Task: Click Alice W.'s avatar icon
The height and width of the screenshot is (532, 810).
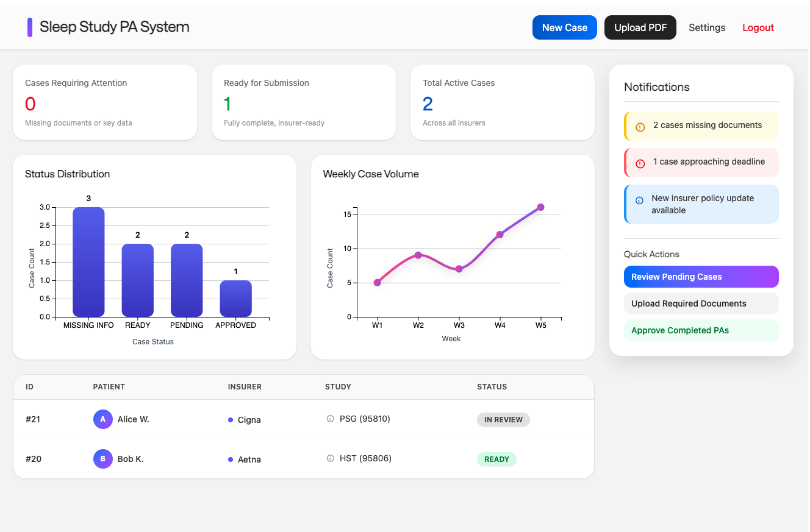Action: [x=102, y=419]
